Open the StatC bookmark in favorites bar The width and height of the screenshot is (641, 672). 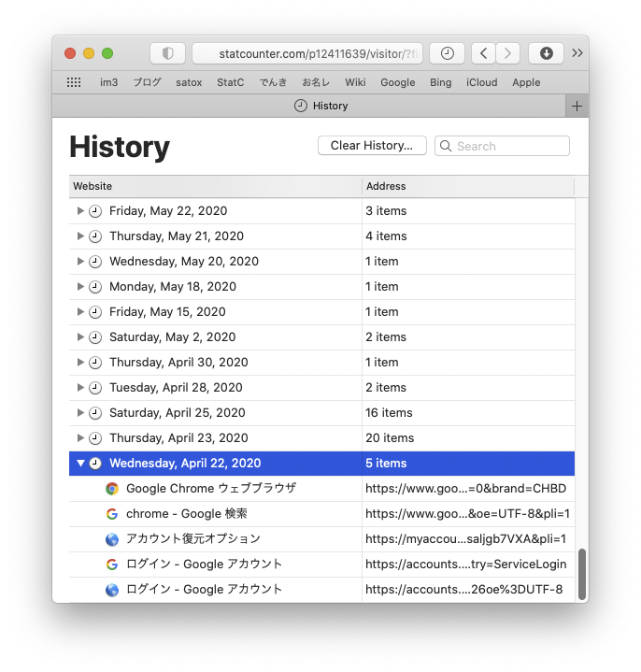tap(230, 82)
